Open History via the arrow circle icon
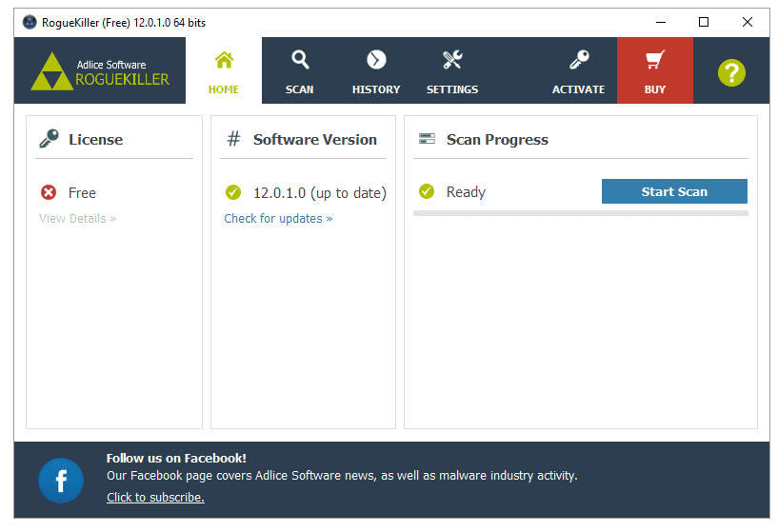778x532 pixels. pos(376,61)
